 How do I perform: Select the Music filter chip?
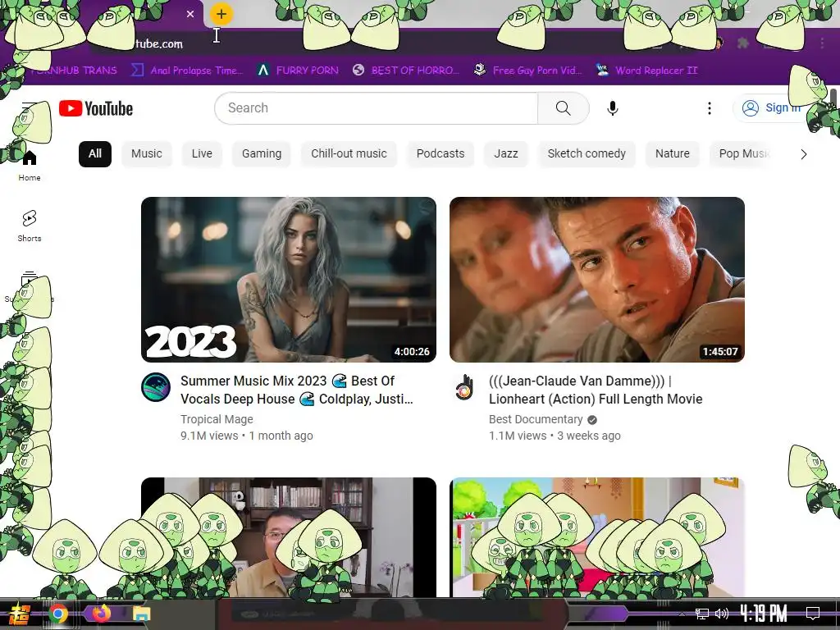click(146, 153)
